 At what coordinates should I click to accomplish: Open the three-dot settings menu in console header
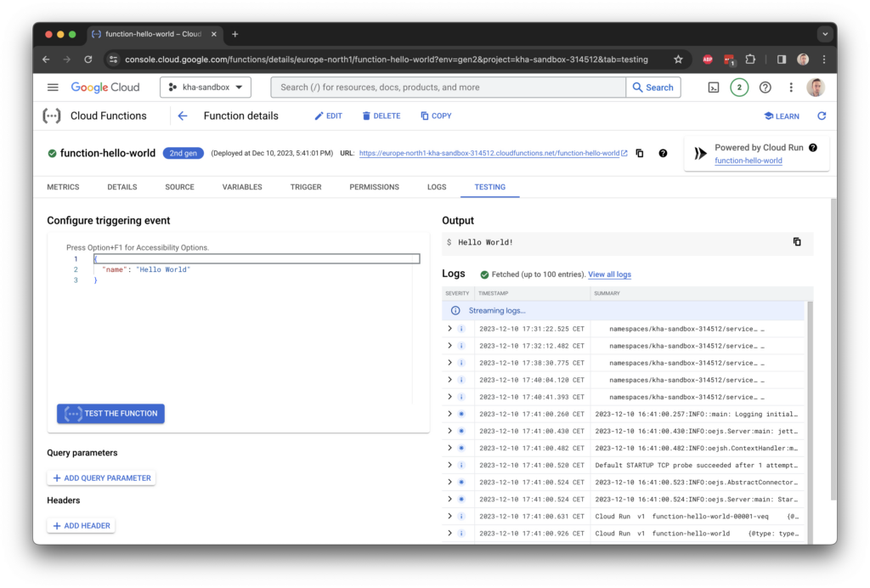pos(791,87)
